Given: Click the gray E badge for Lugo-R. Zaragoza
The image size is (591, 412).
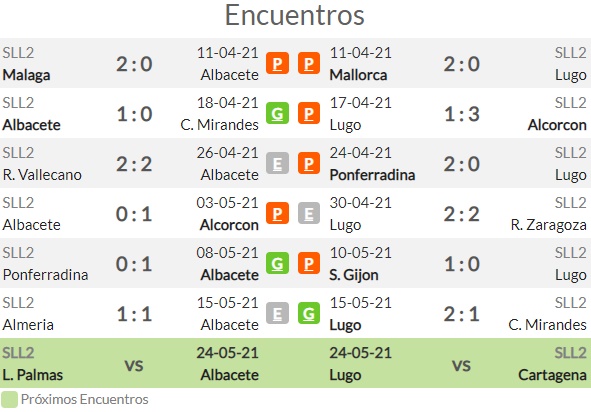Looking at the screenshot, I should [309, 214].
